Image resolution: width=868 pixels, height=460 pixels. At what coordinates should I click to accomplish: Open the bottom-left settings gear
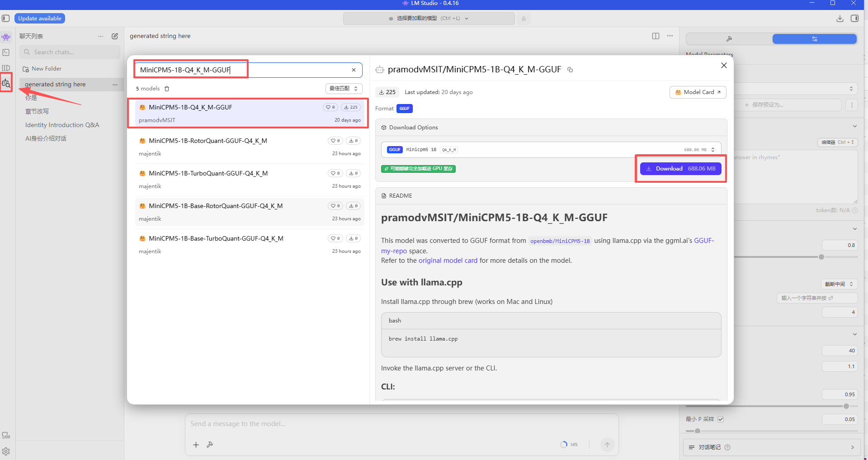6,451
